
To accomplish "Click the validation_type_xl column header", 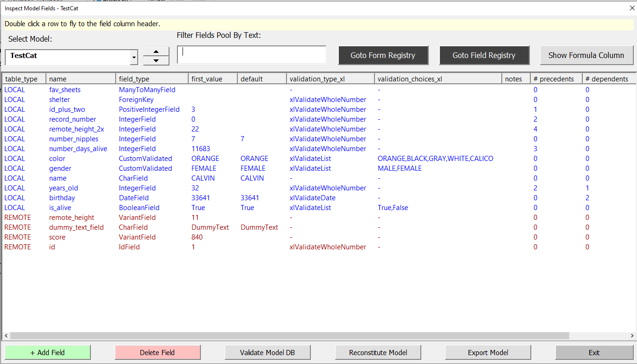I will [x=330, y=79].
